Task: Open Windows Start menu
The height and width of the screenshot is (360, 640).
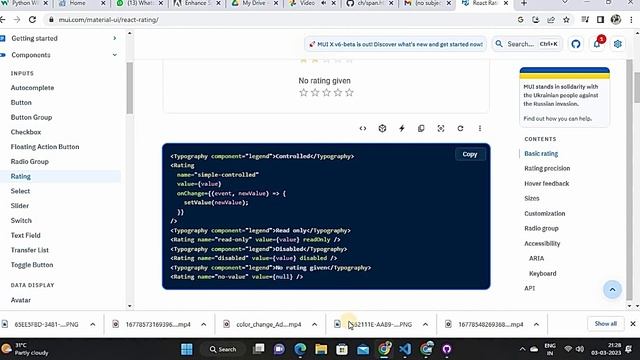Action: [187, 349]
